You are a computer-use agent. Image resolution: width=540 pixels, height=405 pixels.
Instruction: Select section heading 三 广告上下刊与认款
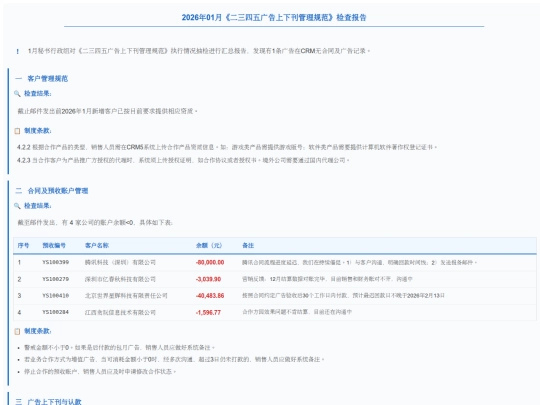click(x=48, y=402)
